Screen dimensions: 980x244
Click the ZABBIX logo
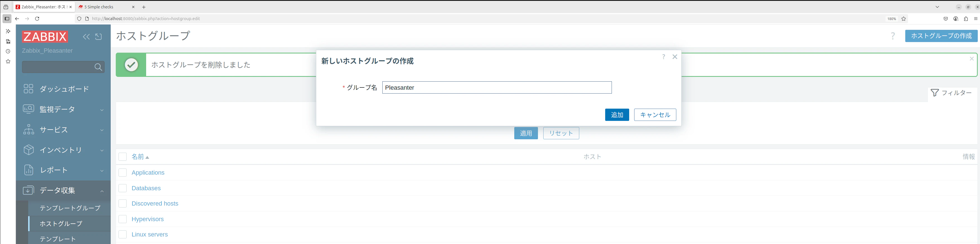coord(45,36)
